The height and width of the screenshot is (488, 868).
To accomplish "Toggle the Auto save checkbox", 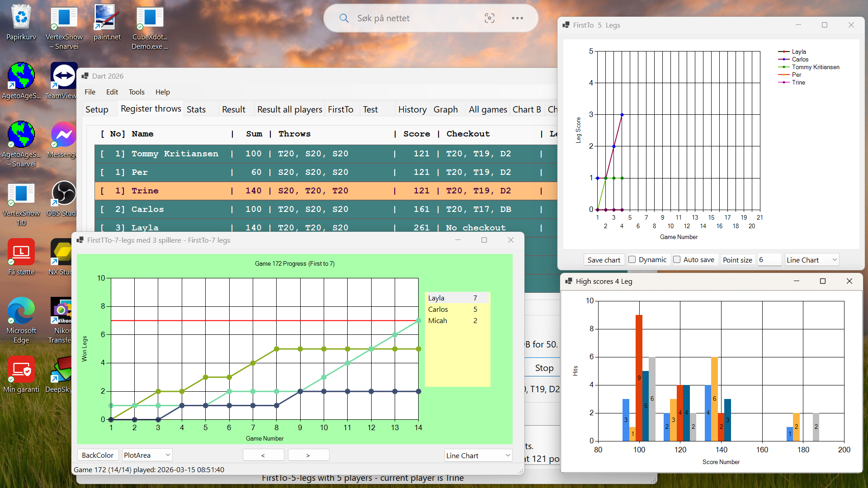I will coord(677,259).
